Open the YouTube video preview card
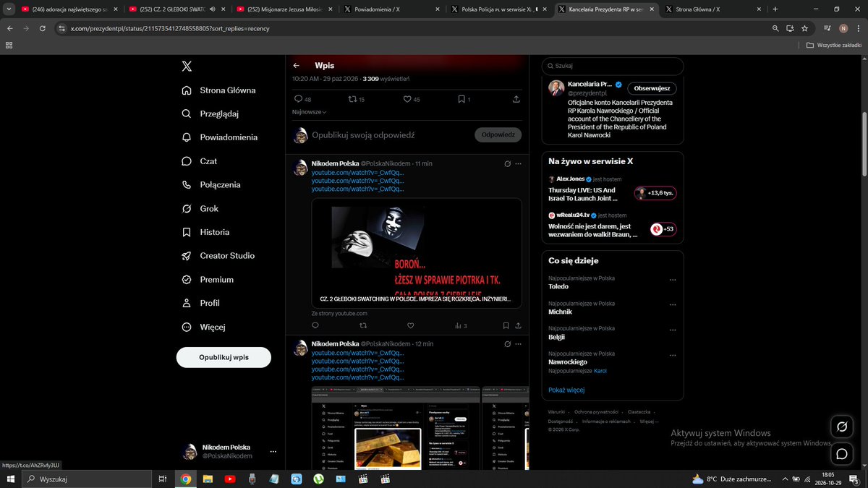 (x=417, y=253)
